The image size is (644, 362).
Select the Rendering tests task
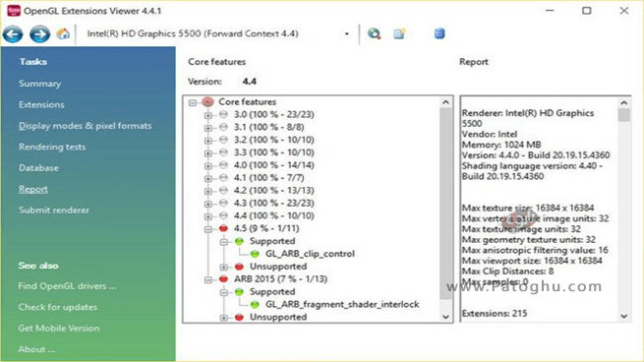pyautogui.click(x=52, y=147)
